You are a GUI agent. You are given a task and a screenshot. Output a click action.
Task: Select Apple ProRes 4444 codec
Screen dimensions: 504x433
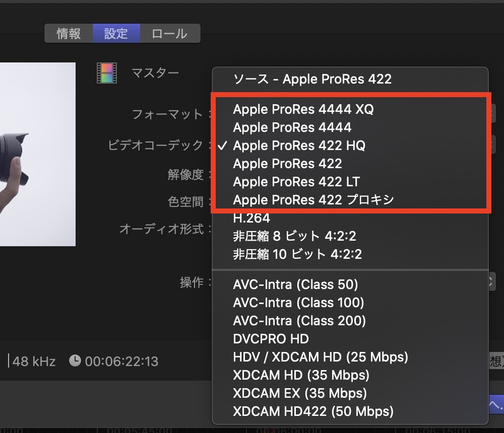(350, 127)
